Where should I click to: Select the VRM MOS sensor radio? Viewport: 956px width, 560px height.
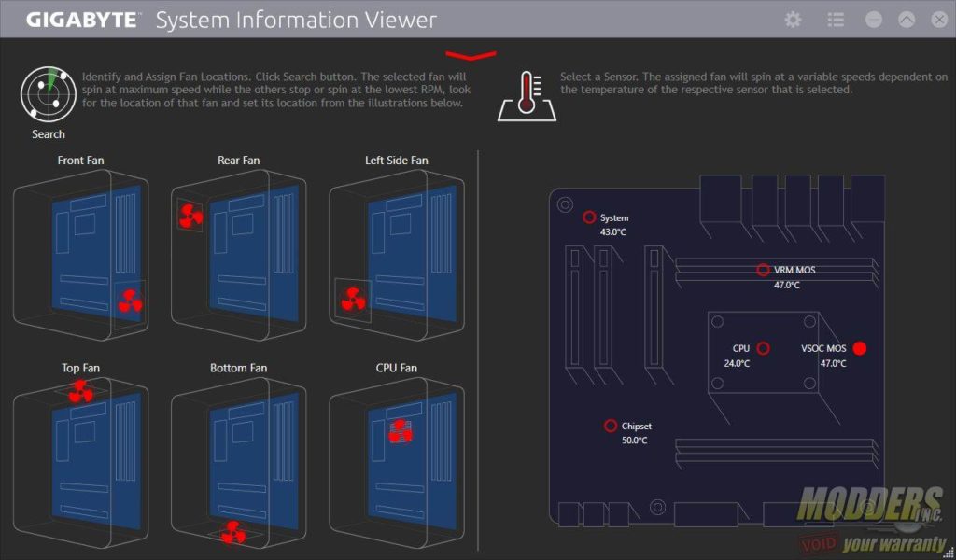coord(763,270)
